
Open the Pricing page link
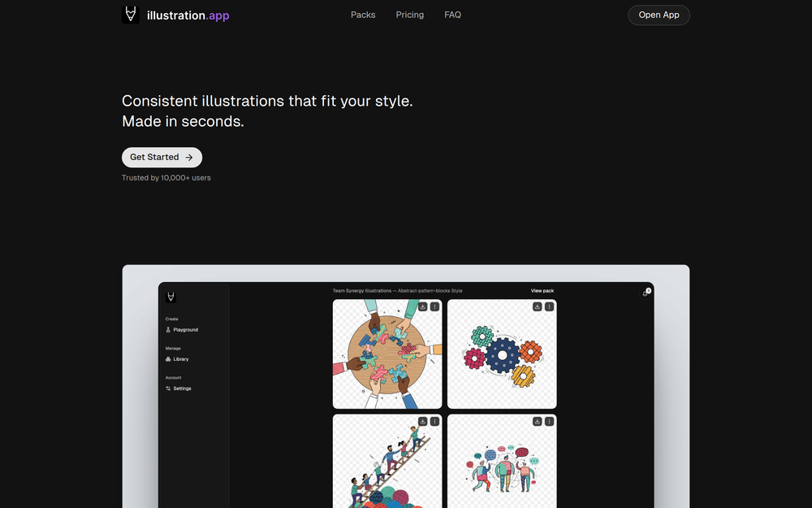click(x=409, y=15)
